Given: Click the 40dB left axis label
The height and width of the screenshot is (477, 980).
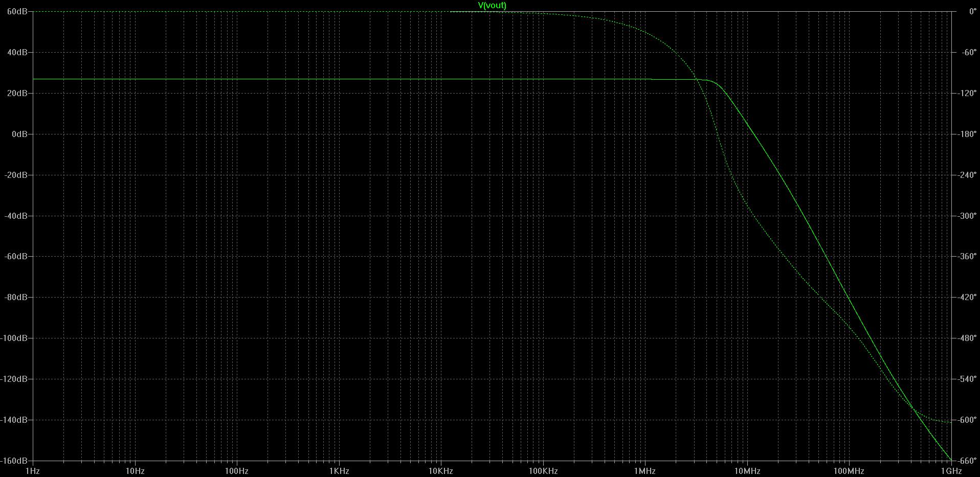Looking at the screenshot, I should [17, 52].
